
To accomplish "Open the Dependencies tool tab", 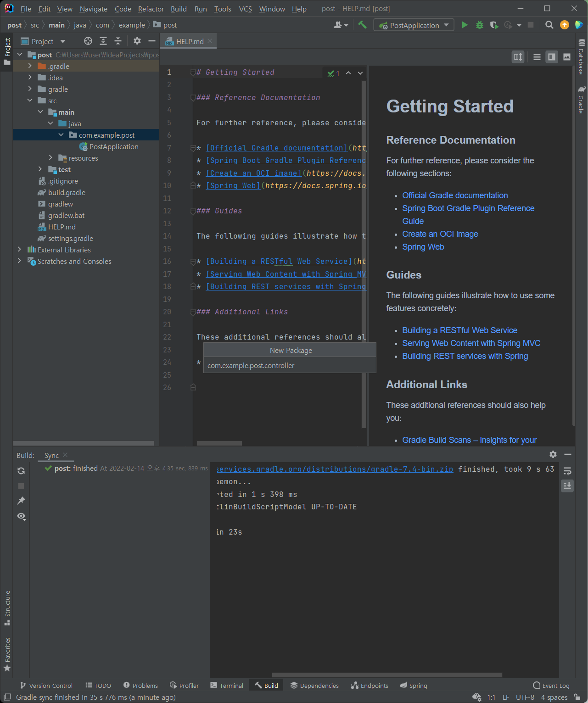I will click(x=315, y=686).
